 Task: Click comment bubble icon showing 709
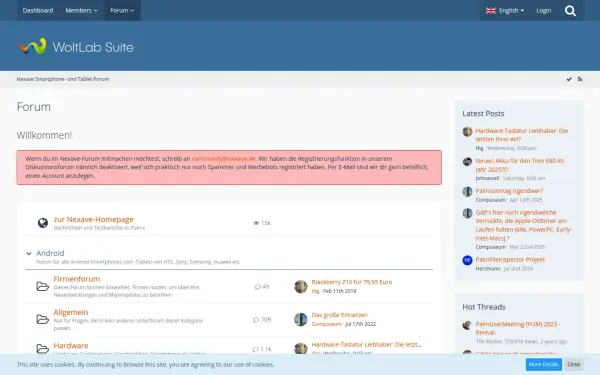pos(256,320)
